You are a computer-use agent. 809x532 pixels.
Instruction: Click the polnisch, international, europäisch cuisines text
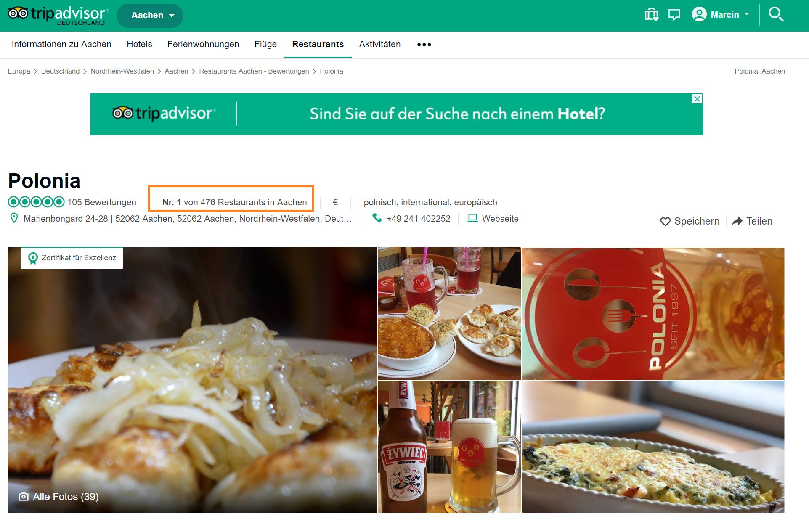[x=430, y=202]
